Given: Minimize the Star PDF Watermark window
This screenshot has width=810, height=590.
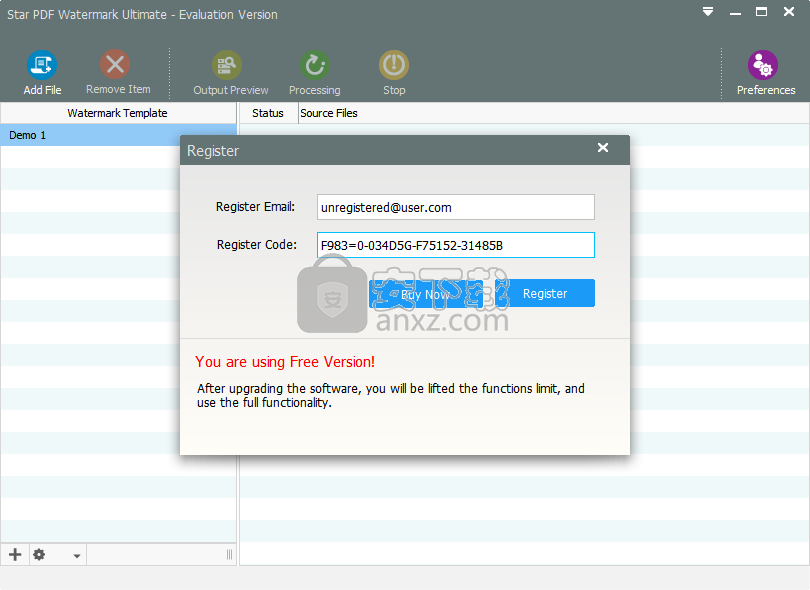Looking at the screenshot, I should click(735, 12).
